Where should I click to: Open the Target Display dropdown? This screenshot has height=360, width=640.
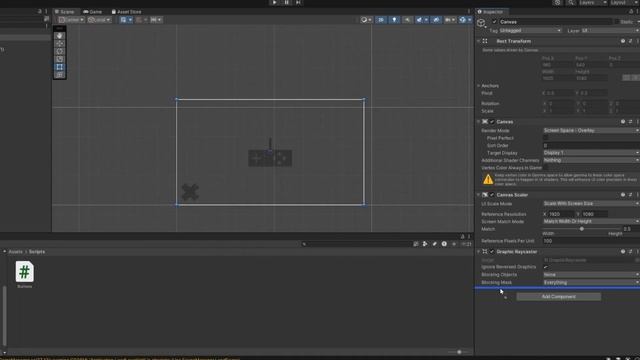tap(591, 153)
